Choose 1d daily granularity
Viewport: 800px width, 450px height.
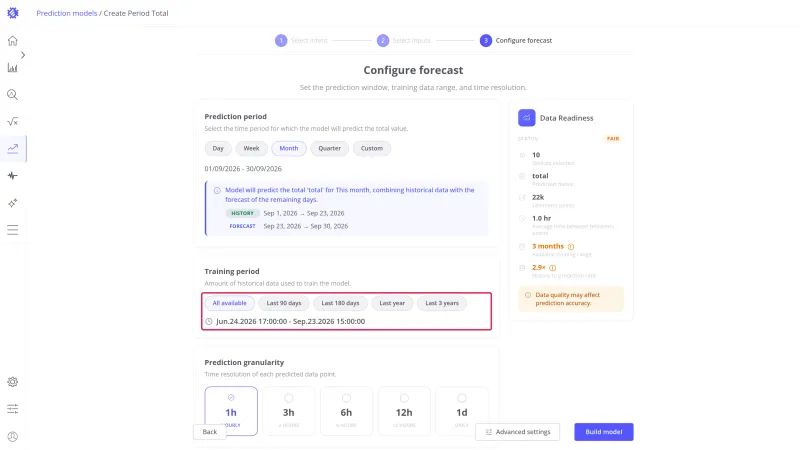[x=462, y=411]
